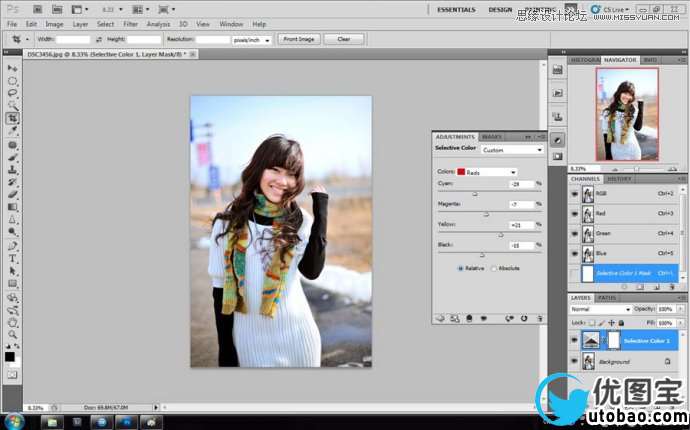This screenshot has width=690, height=430.
Task: Choose the Relative method radio button
Action: tap(460, 268)
